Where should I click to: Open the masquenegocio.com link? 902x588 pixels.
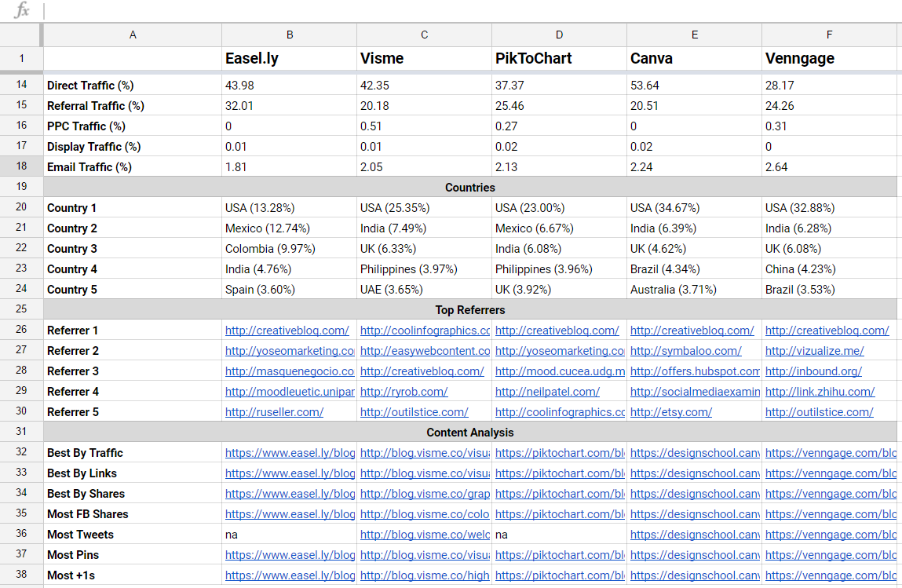pyautogui.click(x=290, y=371)
